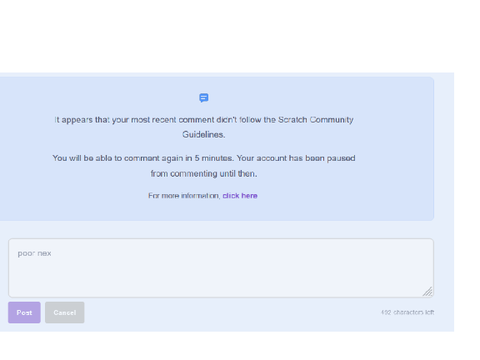
Task: Click the "It appears that your most recent comment" line
Action: pyautogui.click(x=204, y=120)
